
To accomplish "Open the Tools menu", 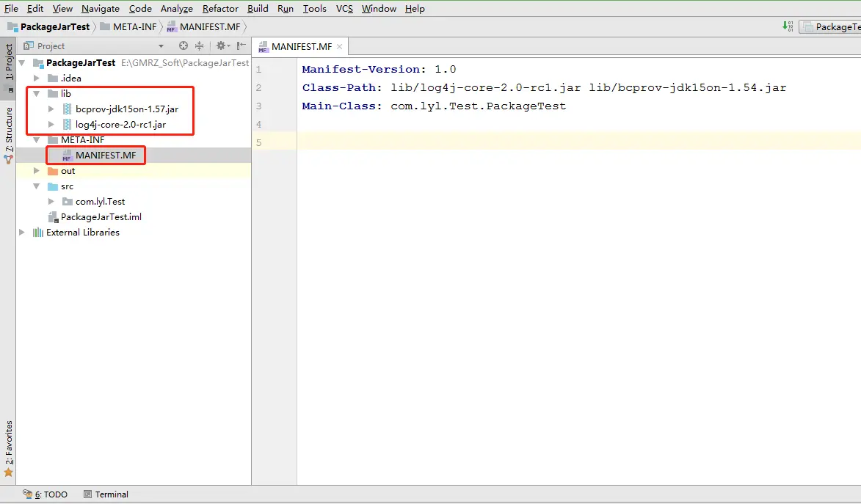I will tap(315, 9).
